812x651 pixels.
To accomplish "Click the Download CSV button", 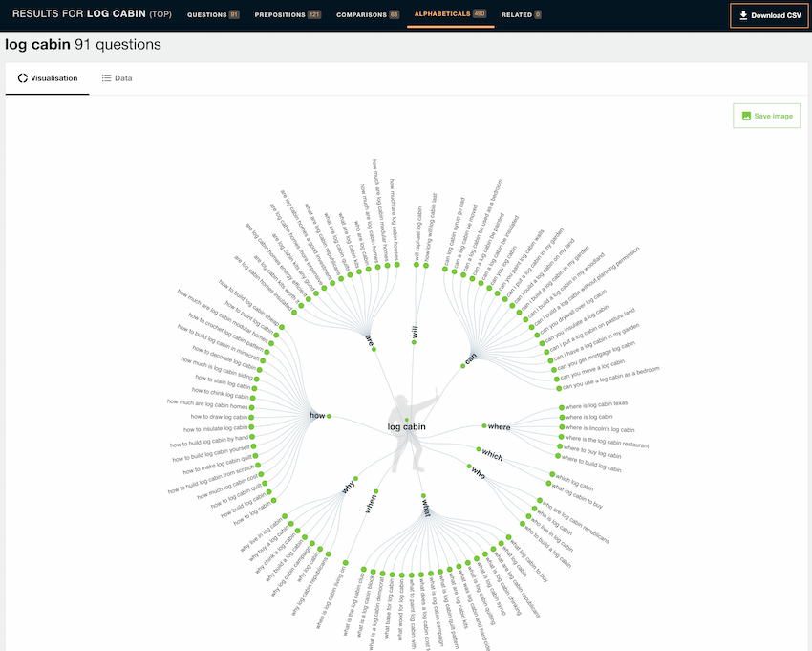I will tap(769, 15).
